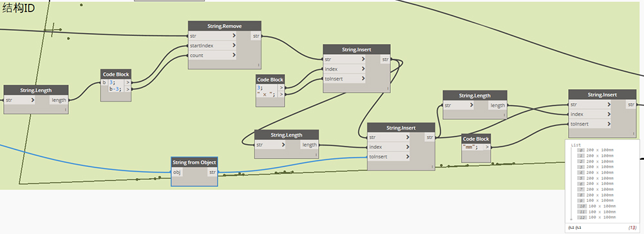This screenshot has height=234, width=644.
Task: Click the str output of String from Object
Action: click(x=213, y=172)
